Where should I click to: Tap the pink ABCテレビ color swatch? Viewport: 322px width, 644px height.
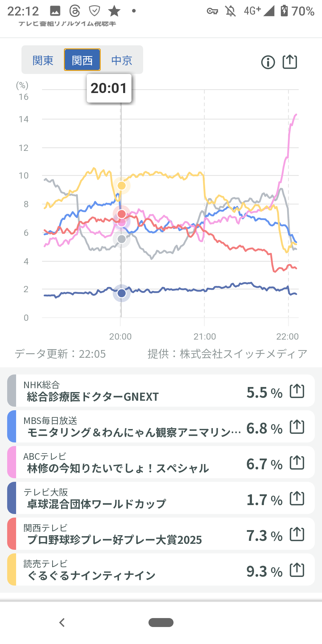pos(12,462)
